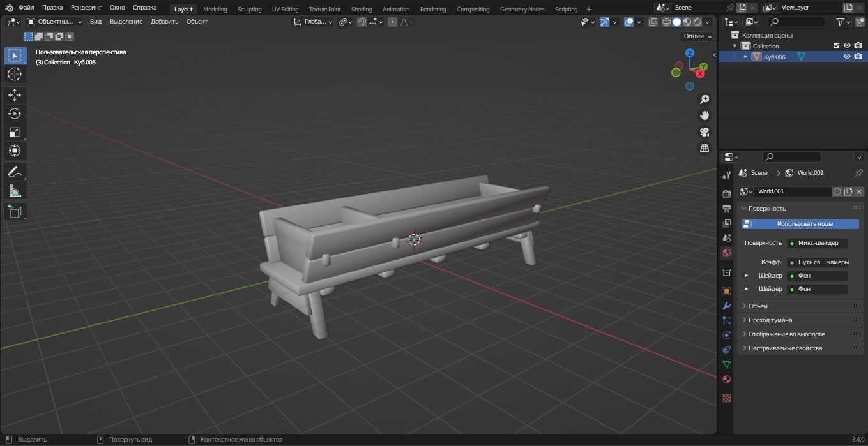The image size is (868, 446).
Task: Disable Collection in renders camera icon
Action: click(x=858, y=46)
